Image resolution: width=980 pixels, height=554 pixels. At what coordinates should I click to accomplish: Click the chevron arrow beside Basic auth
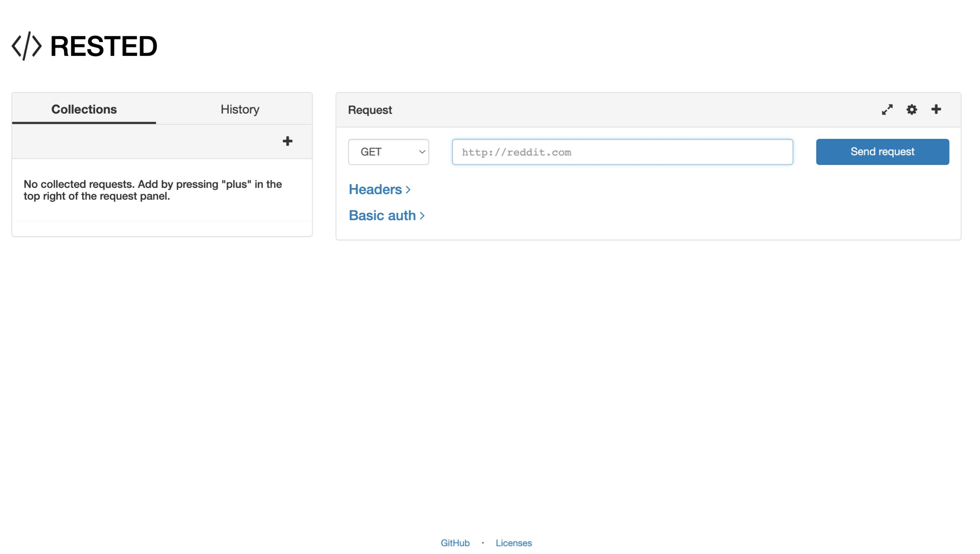coord(422,216)
